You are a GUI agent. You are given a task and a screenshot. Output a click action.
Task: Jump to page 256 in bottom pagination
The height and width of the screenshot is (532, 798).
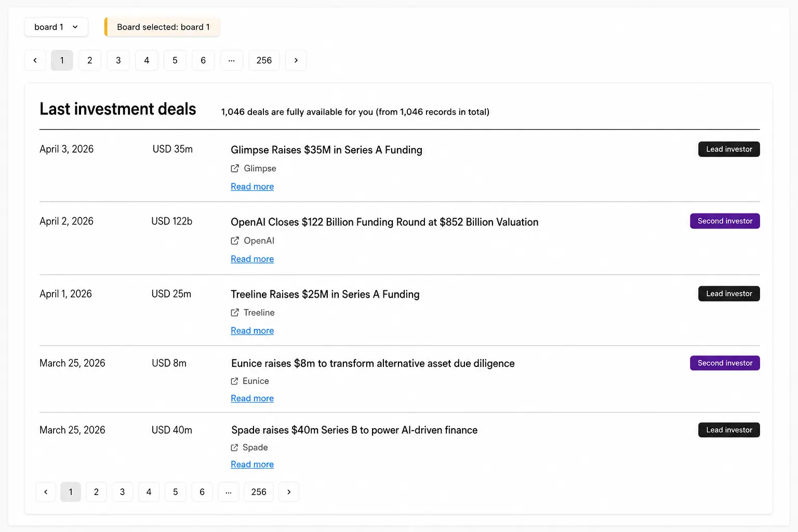(x=259, y=492)
